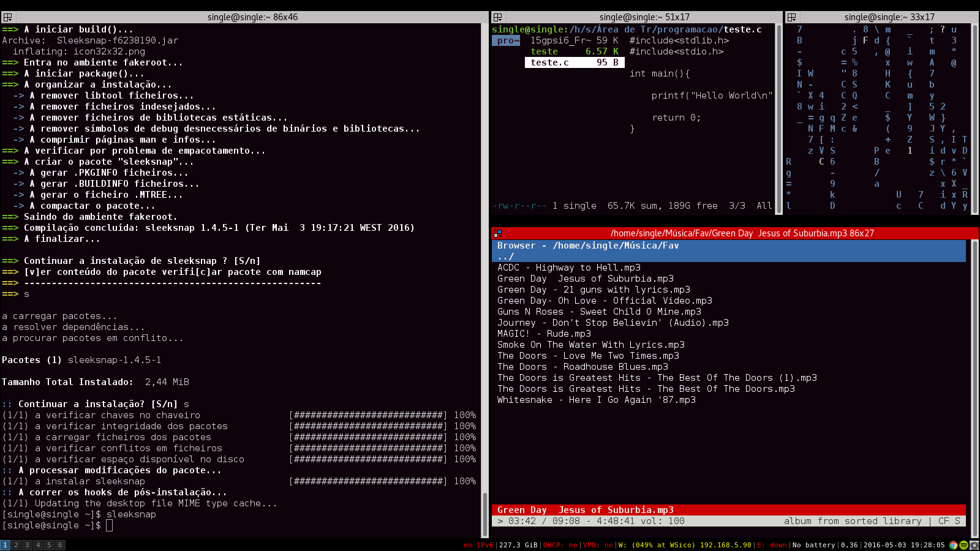The height and width of the screenshot is (551, 980).
Task: Go to parent directory '../' in music browser
Action: point(729,257)
